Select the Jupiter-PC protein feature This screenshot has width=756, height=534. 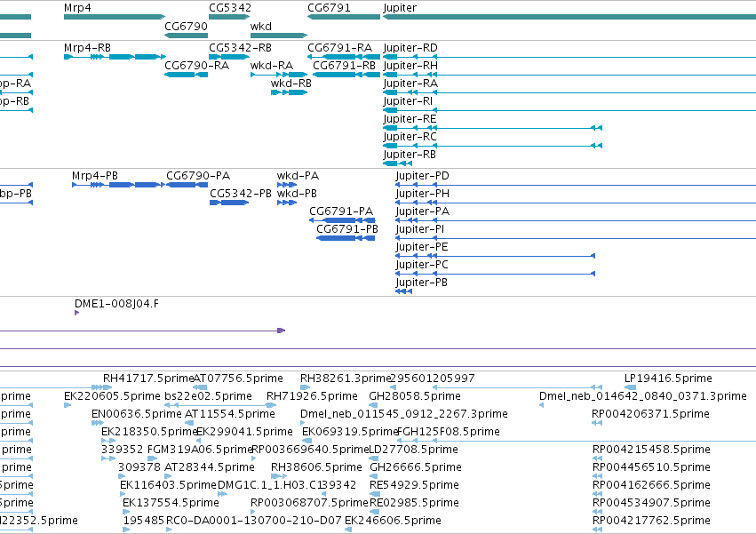pyautogui.click(x=495, y=274)
